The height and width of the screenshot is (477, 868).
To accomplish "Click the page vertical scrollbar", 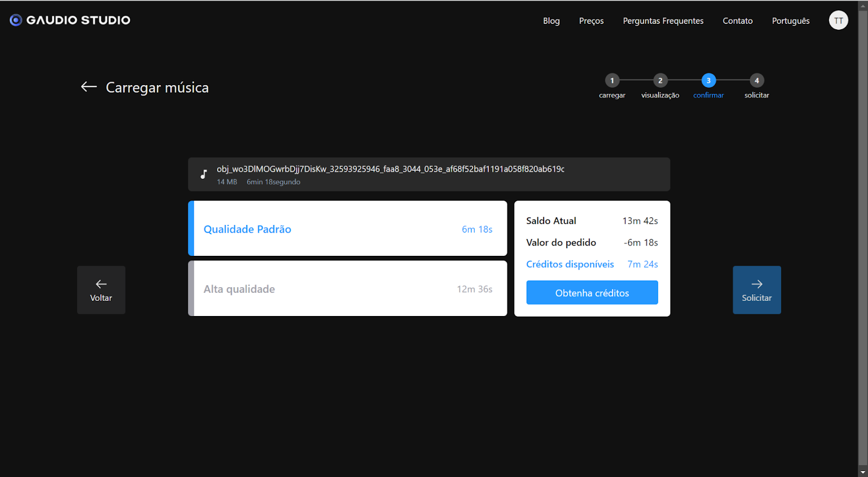I will click(x=863, y=238).
